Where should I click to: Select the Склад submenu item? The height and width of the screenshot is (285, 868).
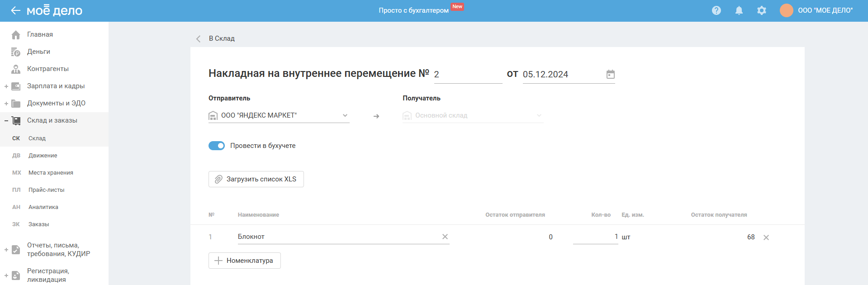[37, 138]
